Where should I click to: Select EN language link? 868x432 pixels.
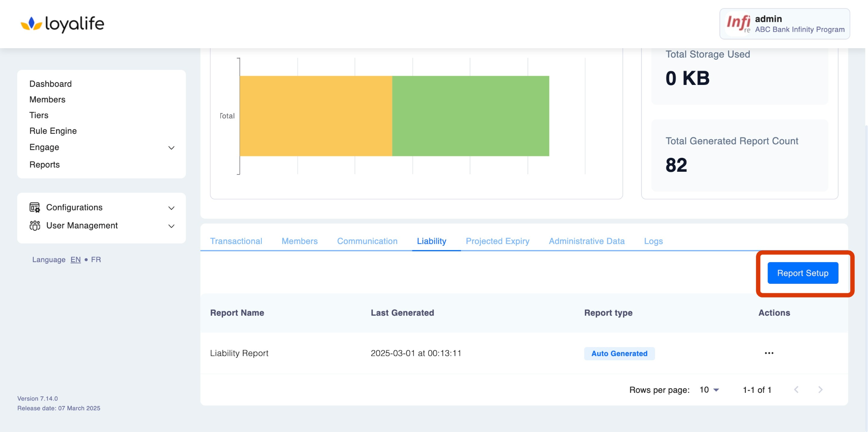click(76, 259)
